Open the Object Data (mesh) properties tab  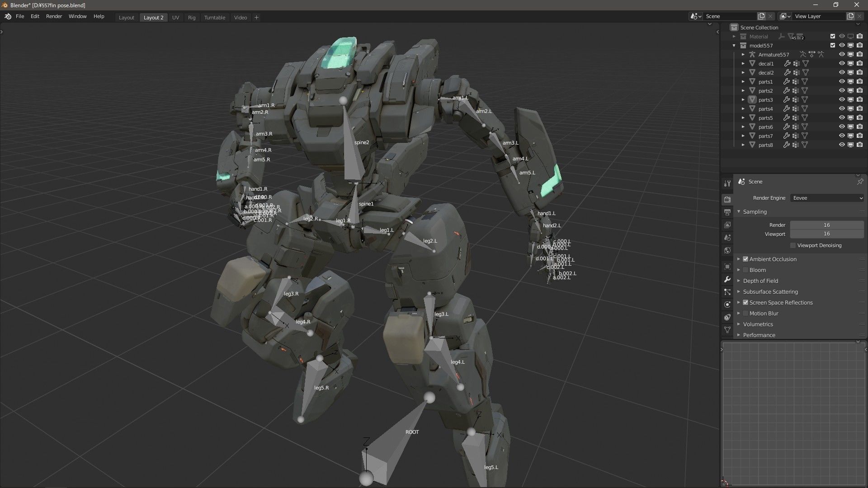pos(727,330)
